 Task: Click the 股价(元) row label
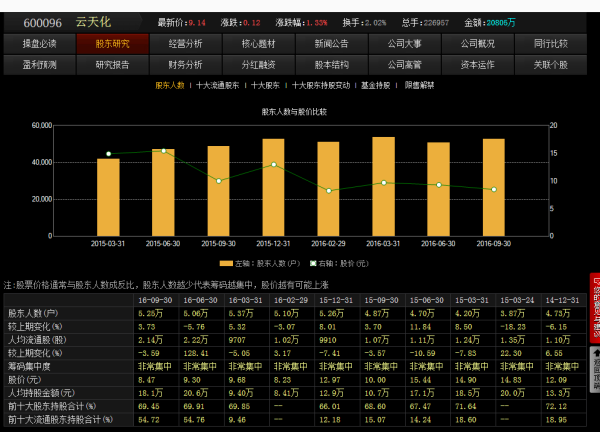pyautogui.click(x=24, y=380)
